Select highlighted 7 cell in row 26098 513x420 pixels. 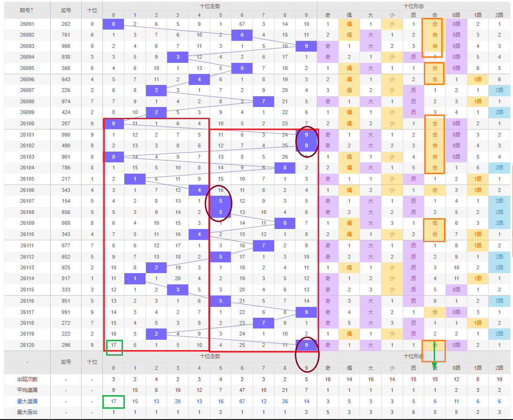coord(263,101)
